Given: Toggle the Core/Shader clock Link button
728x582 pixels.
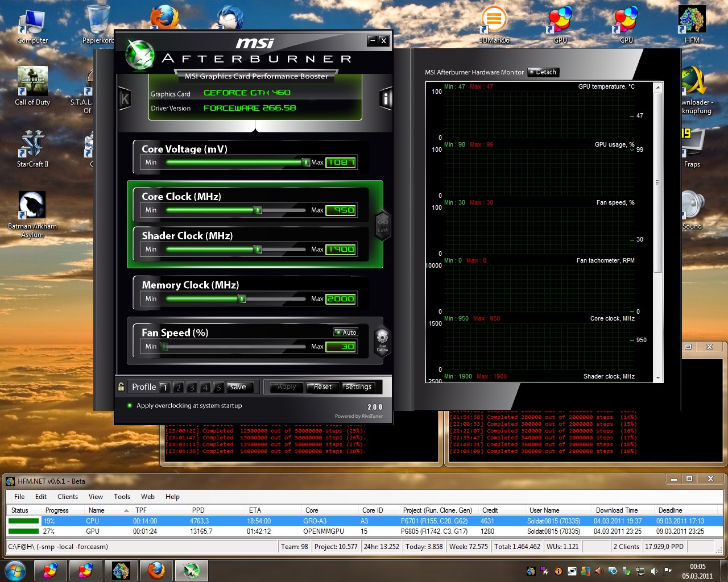Looking at the screenshot, I should (383, 225).
